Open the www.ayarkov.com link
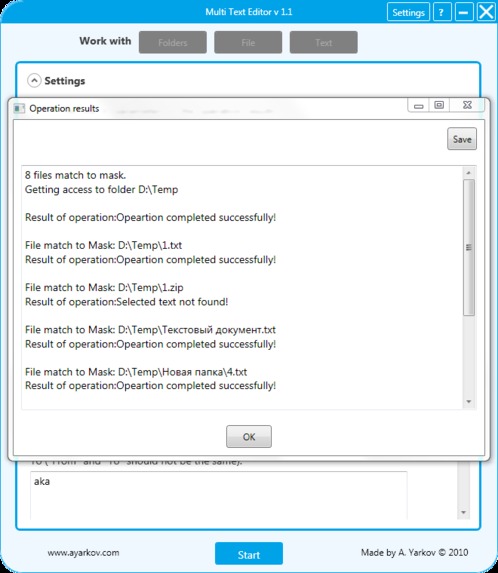The width and height of the screenshot is (498, 573). pyautogui.click(x=83, y=553)
